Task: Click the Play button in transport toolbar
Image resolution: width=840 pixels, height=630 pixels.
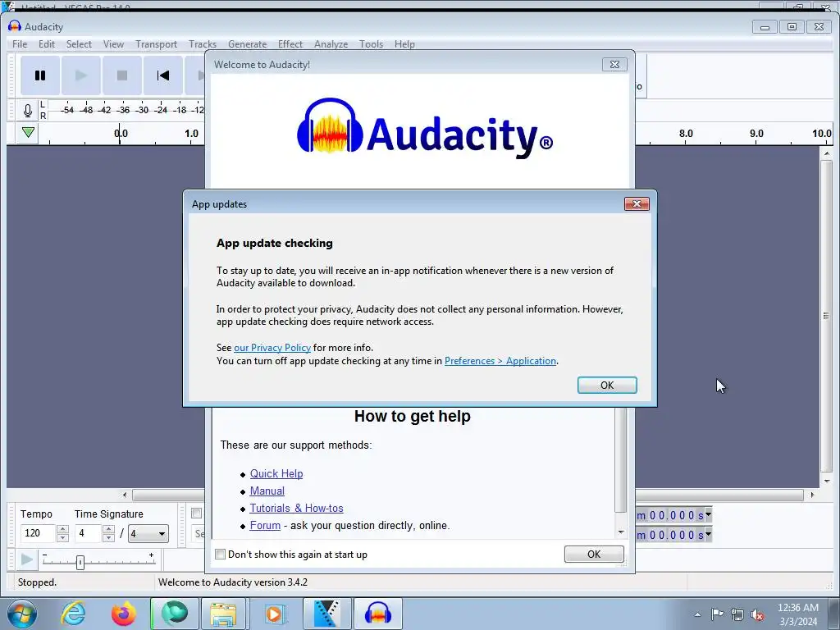Action: (x=81, y=75)
